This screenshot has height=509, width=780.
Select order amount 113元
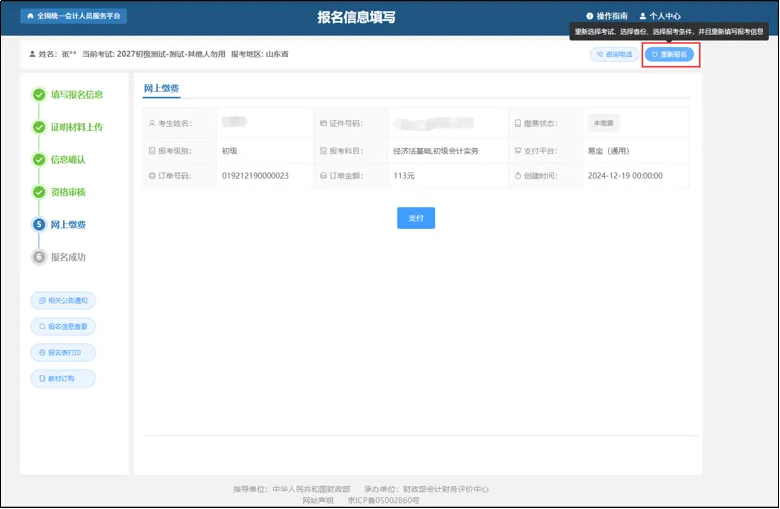[x=404, y=176]
